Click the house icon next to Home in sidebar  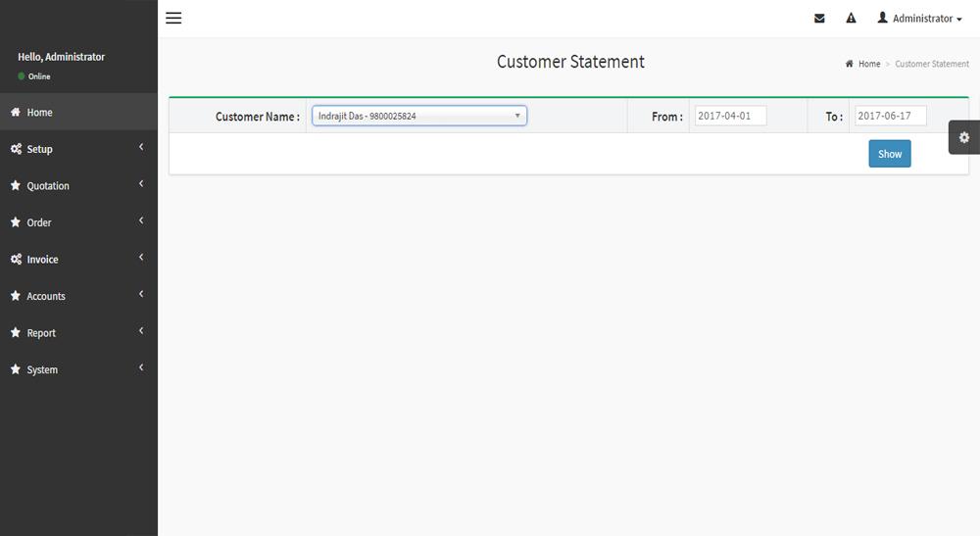(16, 112)
